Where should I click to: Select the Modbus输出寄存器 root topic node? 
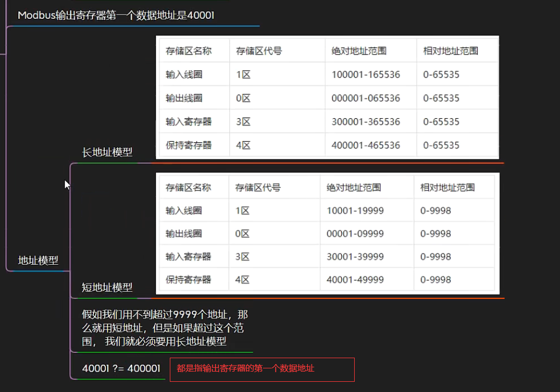[116, 16]
